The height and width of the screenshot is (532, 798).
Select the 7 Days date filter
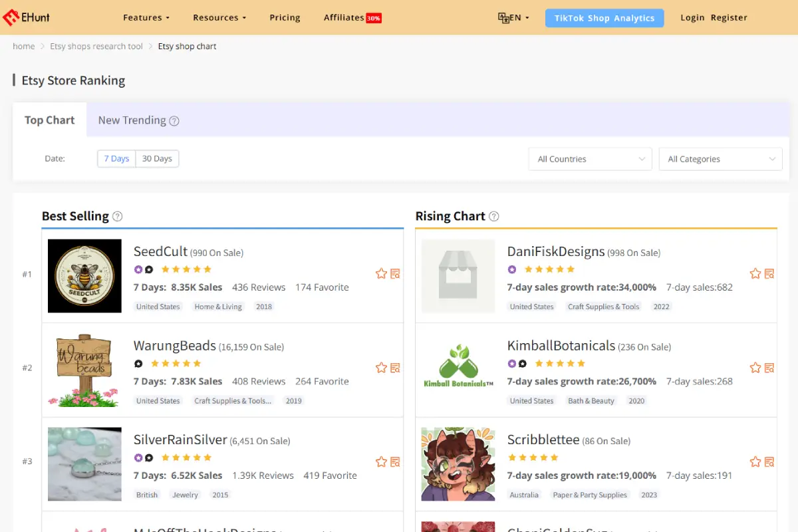click(116, 158)
